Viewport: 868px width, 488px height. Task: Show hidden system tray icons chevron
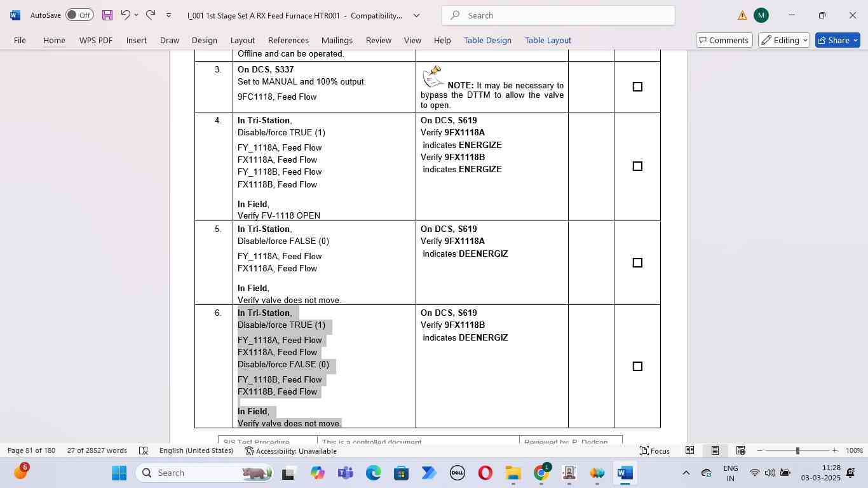pos(686,473)
